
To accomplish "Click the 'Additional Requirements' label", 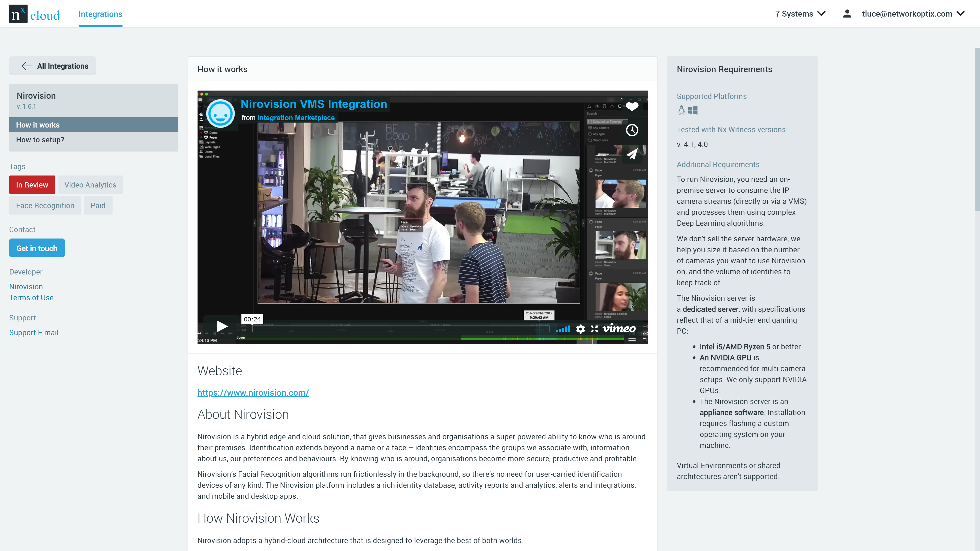I will [718, 164].
